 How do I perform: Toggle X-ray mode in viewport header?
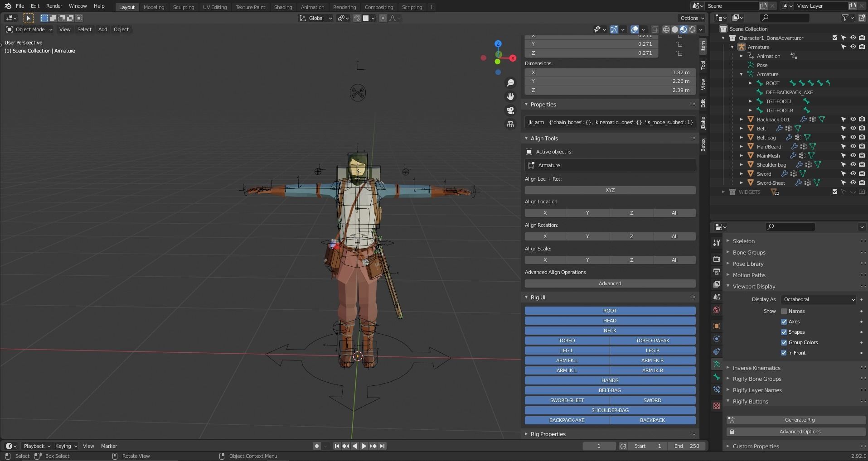[x=655, y=29]
